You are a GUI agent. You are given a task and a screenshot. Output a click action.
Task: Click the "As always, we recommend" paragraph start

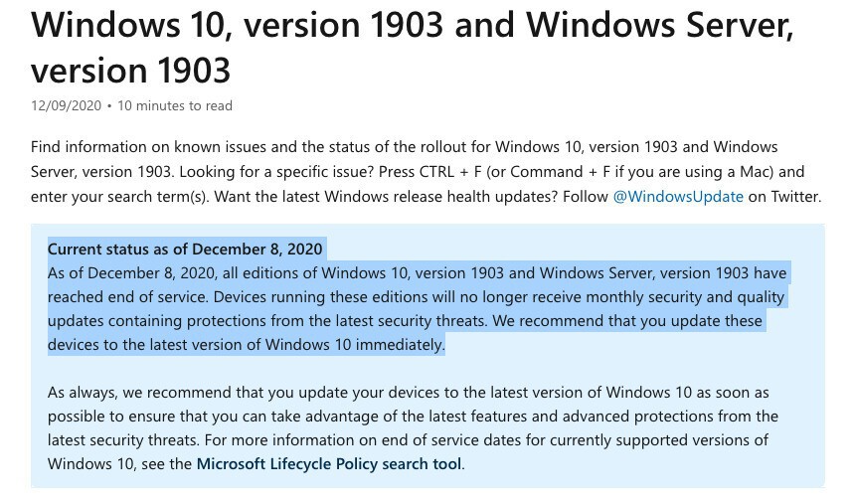[x=130, y=393]
